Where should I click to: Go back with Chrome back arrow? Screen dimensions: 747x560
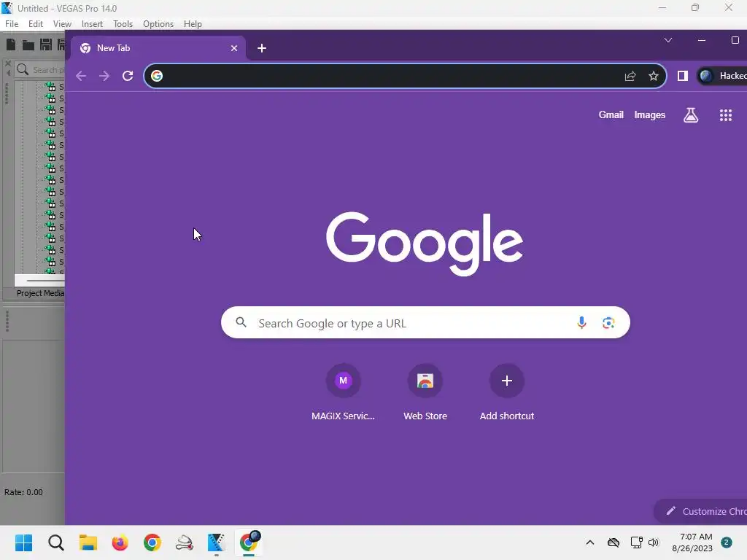(x=81, y=76)
